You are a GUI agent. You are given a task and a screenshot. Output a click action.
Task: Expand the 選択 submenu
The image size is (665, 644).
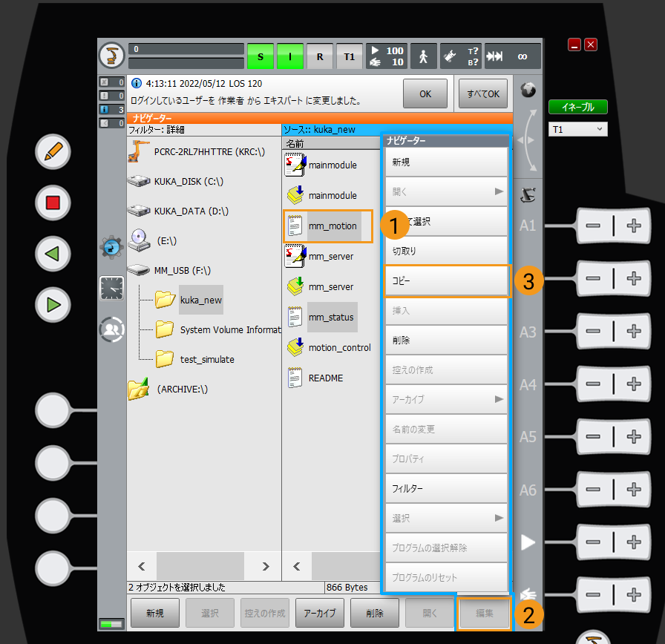coord(446,518)
